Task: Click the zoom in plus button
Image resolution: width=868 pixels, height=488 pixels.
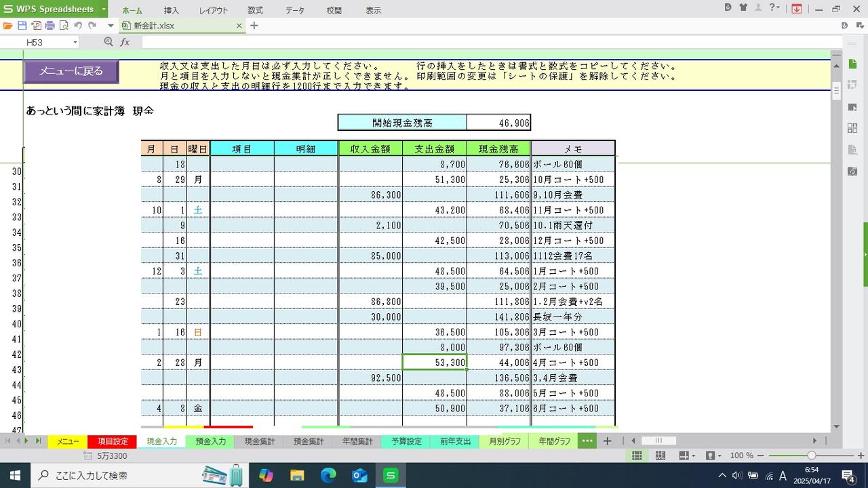Action: click(x=861, y=455)
